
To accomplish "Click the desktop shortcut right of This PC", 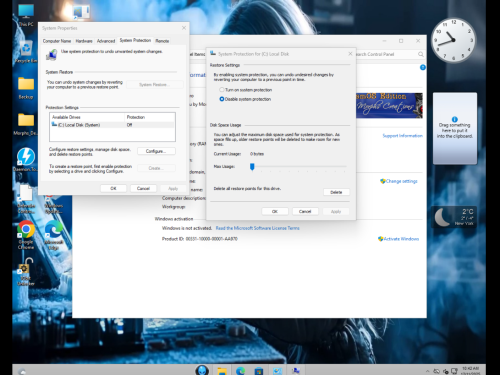I will point(81,12).
